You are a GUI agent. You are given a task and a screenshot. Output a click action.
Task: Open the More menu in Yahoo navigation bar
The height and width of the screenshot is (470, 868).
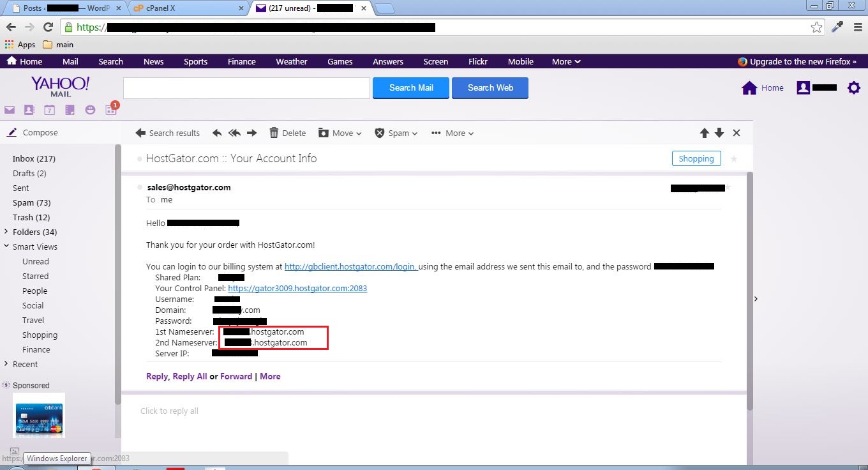(x=566, y=61)
